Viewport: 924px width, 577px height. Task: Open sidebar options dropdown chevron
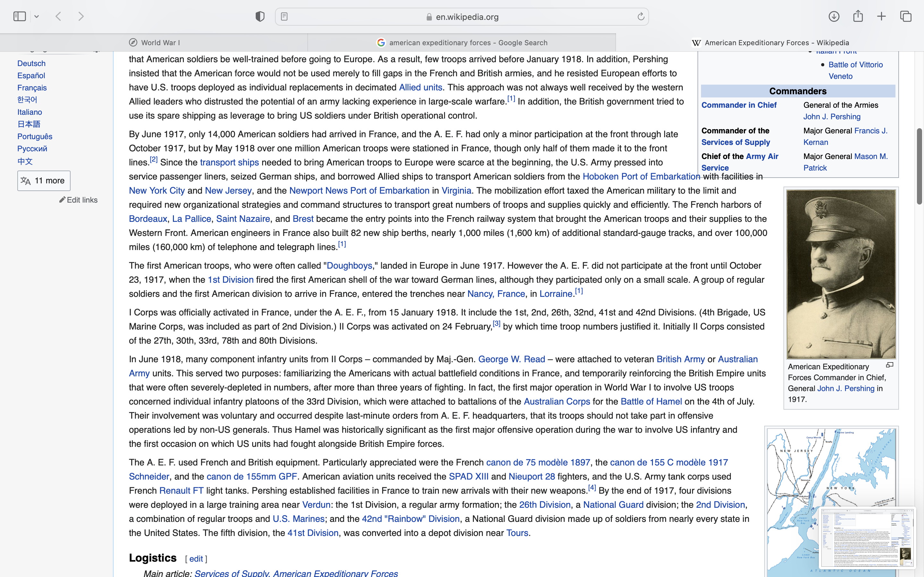(x=37, y=16)
